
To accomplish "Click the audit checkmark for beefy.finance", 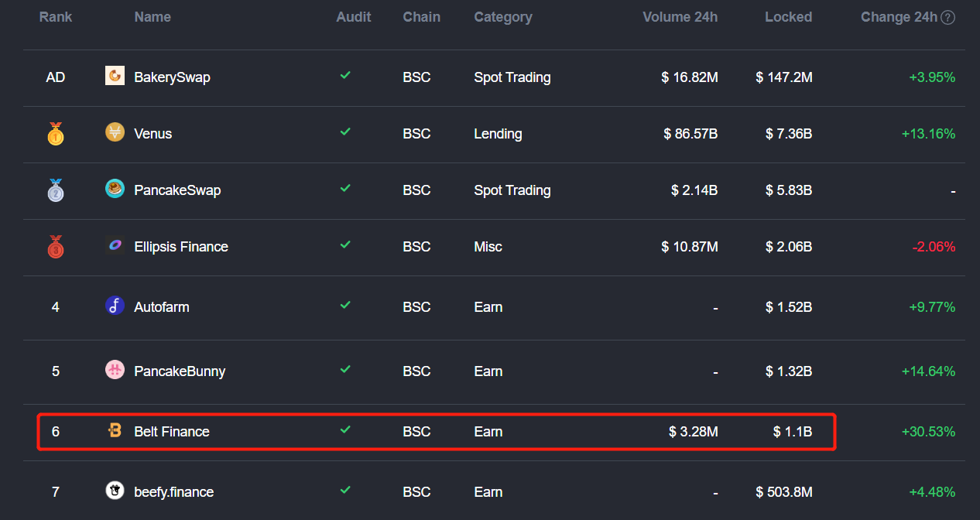I will click(x=345, y=491).
